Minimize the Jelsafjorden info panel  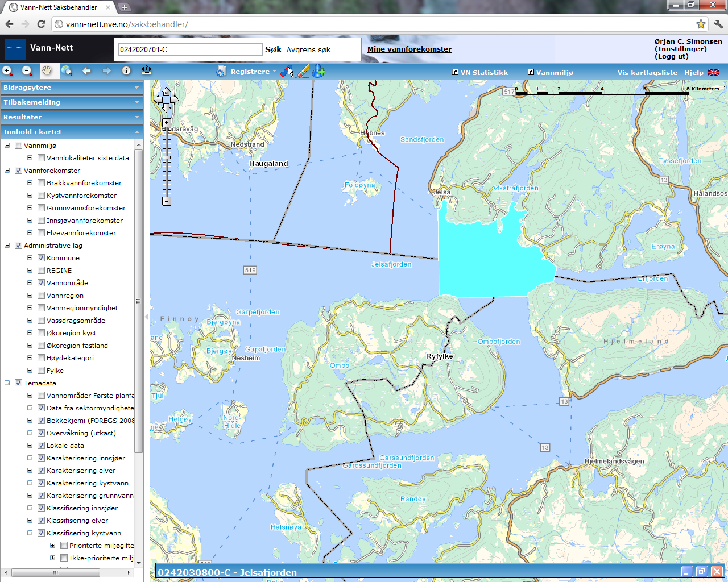point(687,572)
